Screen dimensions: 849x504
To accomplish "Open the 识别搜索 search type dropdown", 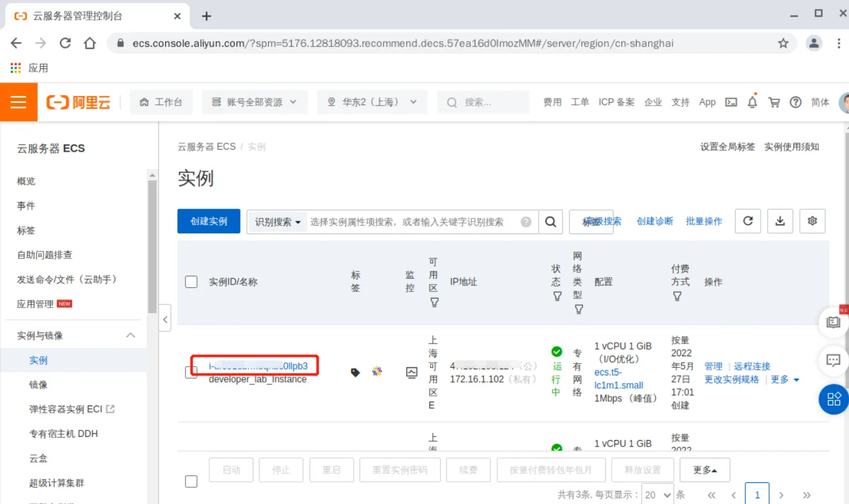I will tap(278, 222).
